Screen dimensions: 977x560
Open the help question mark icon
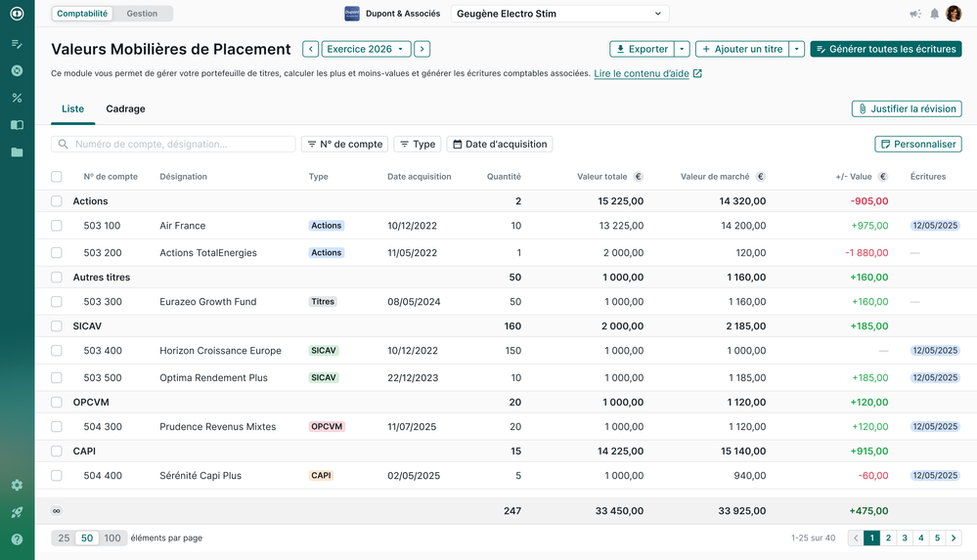pyautogui.click(x=17, y=539)
